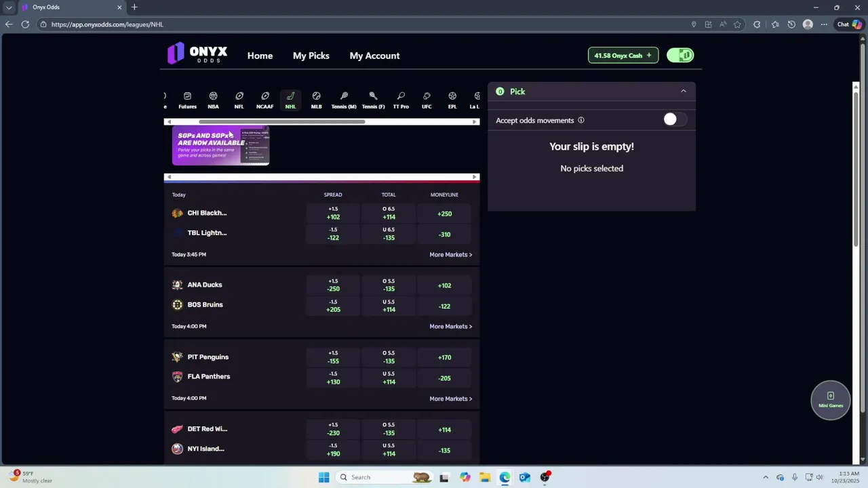Image resolution: width=868 pixels, height=488 pixels.
Task: Collapse the Pick slip panel
Action: click(x=683, y=91)
